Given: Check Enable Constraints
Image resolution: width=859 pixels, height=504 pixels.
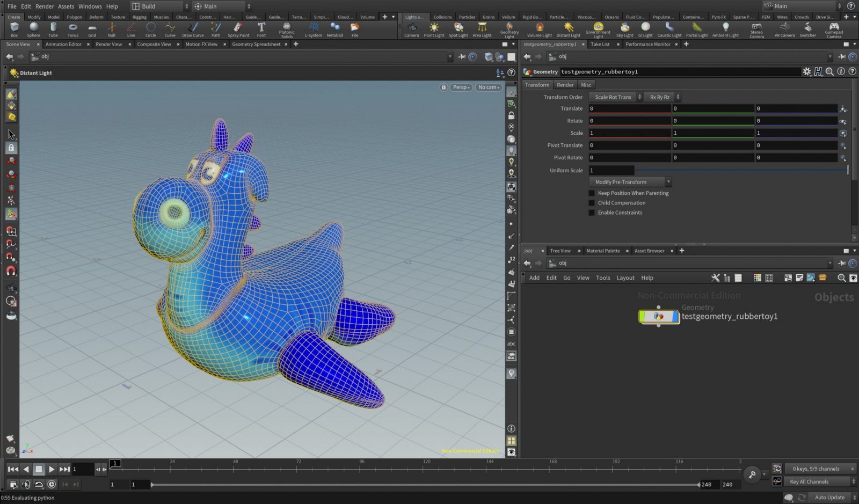Looking at the screenshot, I should [x=592, y=213].
